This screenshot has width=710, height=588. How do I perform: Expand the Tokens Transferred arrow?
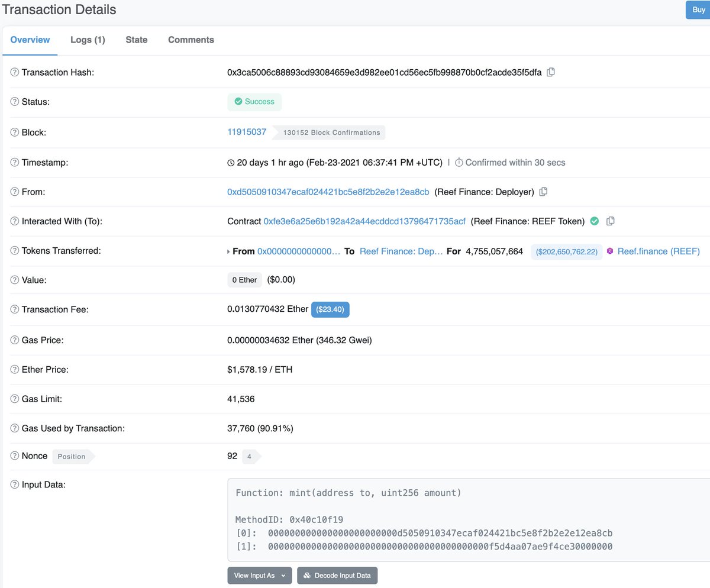(229, 251)
